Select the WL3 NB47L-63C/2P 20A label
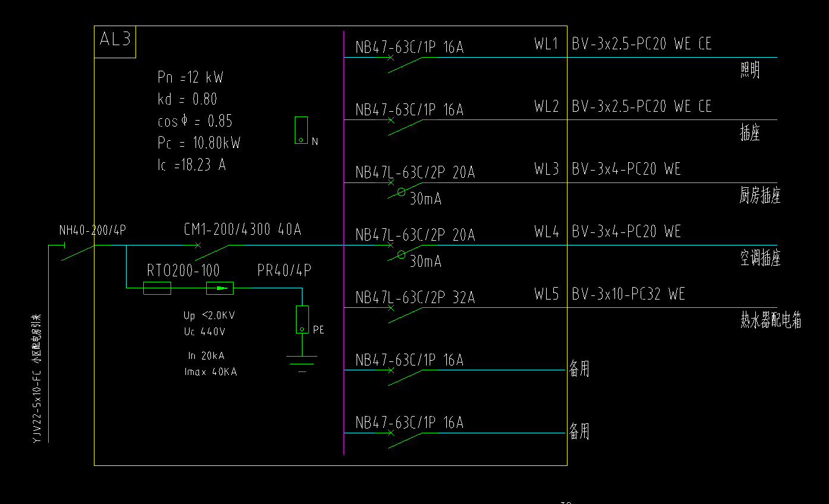Viewport: 829px width, 504px height. click(x=415, y=172)
